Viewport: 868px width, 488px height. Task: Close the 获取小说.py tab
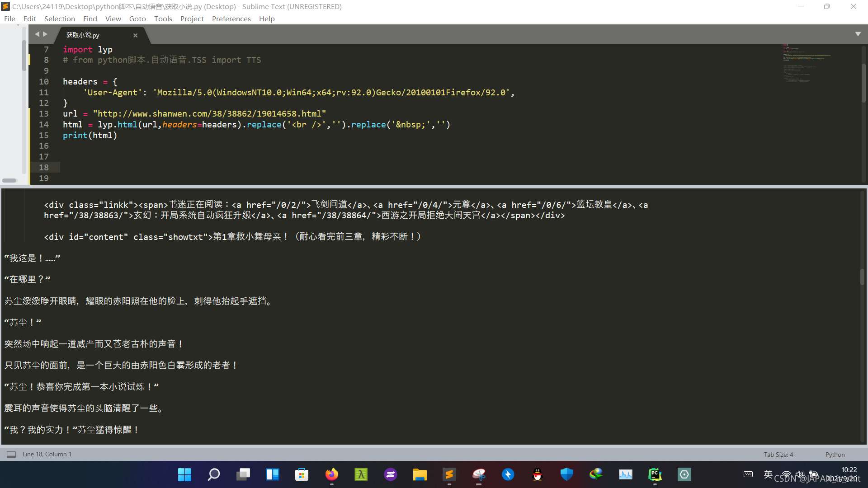135,35
